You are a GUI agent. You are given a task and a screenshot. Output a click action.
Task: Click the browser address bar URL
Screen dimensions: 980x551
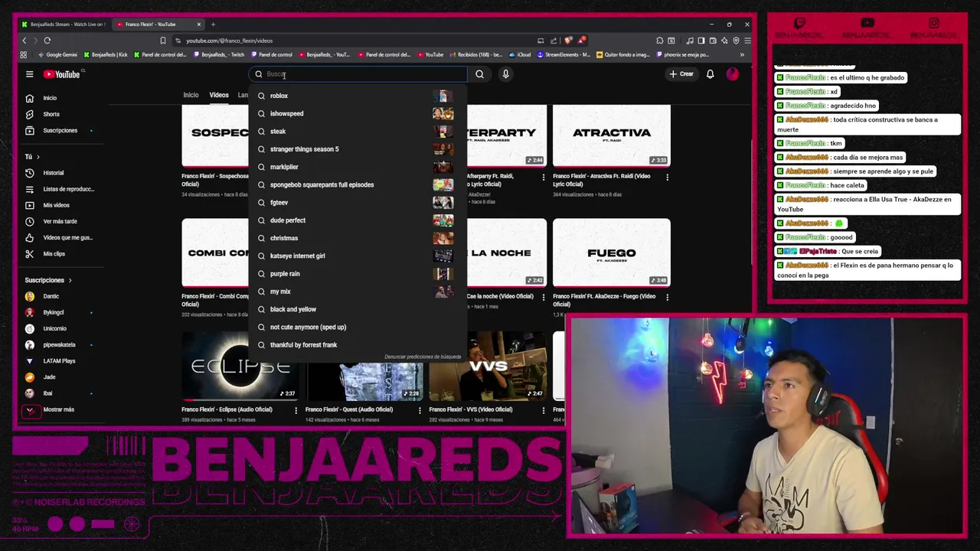[x=229, y=41]
